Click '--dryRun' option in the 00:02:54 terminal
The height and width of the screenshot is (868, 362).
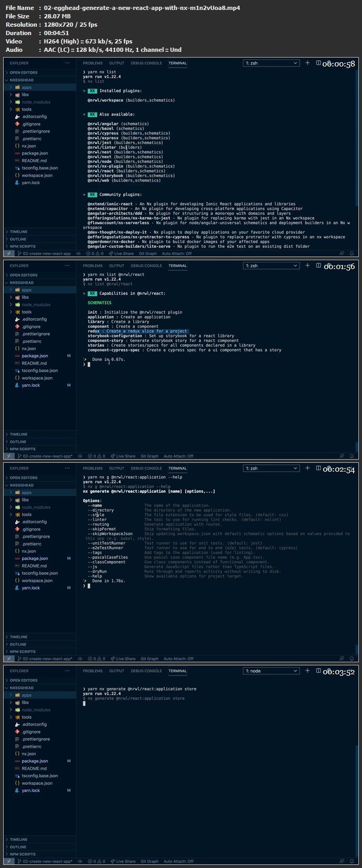coord(97,571)
